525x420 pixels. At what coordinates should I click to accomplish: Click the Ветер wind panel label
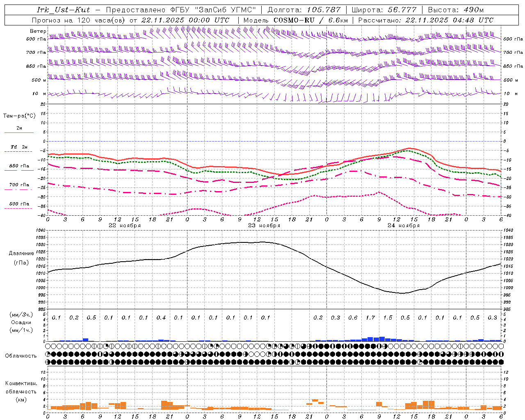(38, 31)
